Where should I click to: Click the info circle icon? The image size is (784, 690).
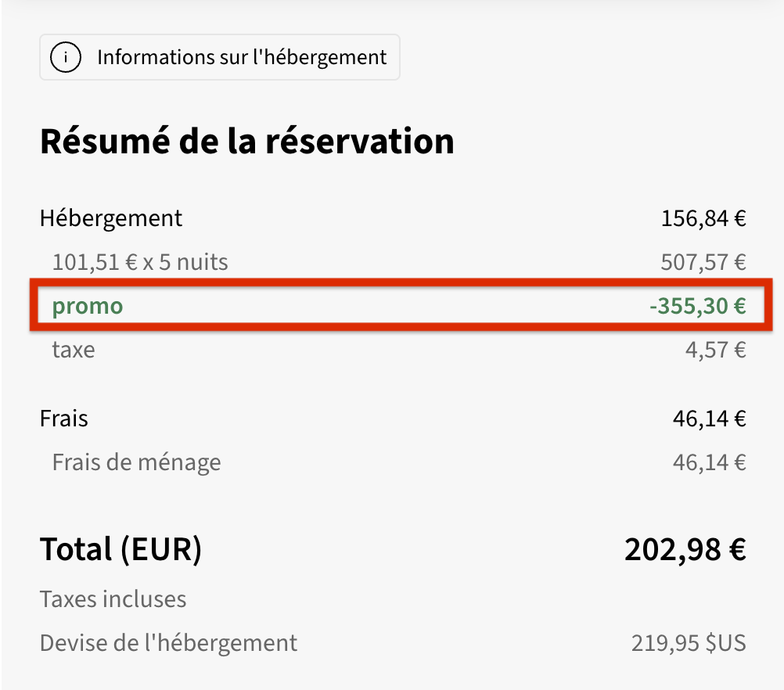point(66,57)
